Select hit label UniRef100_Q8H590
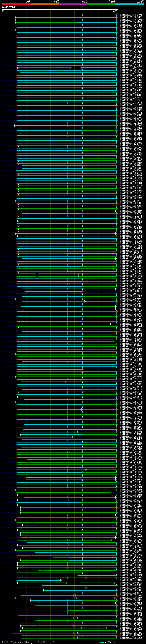The image size is (146, 644). tap(131, 37)
